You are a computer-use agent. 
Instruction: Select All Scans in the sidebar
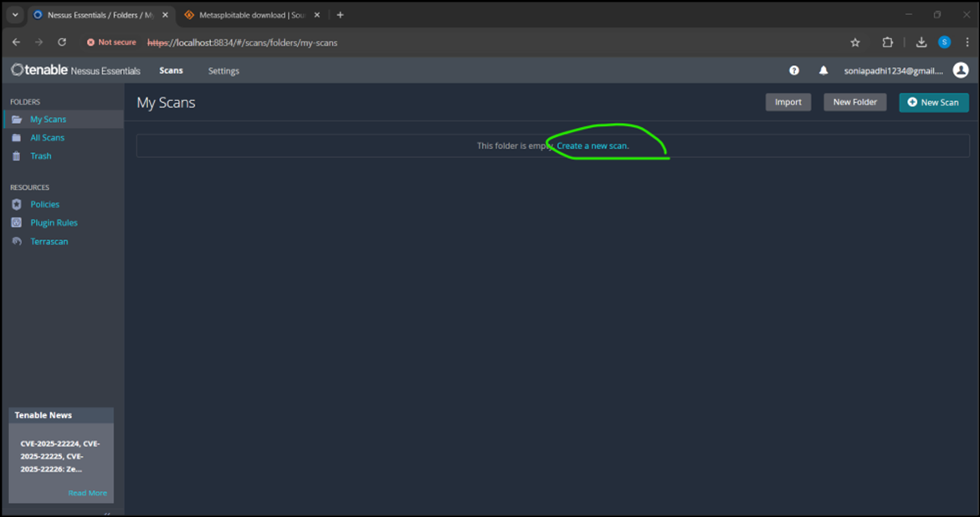[48, 137]
